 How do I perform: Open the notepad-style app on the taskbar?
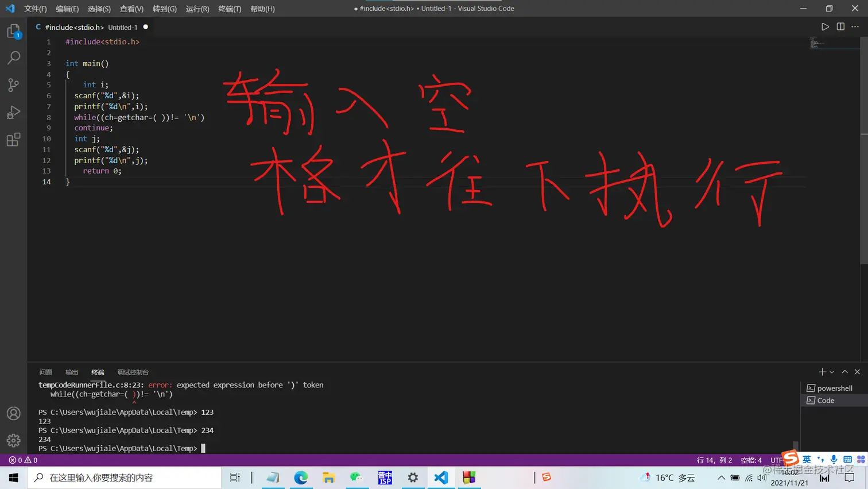point(273,478)
